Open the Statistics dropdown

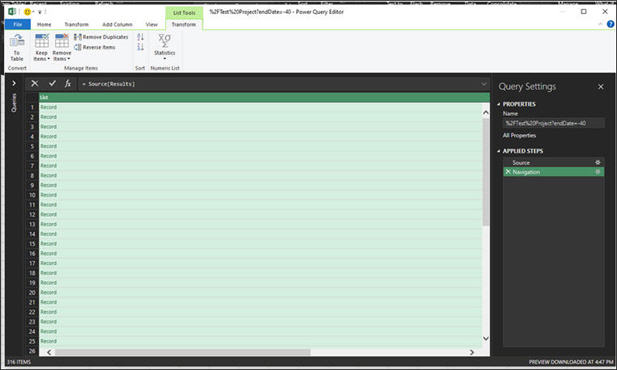pos(164,47)
